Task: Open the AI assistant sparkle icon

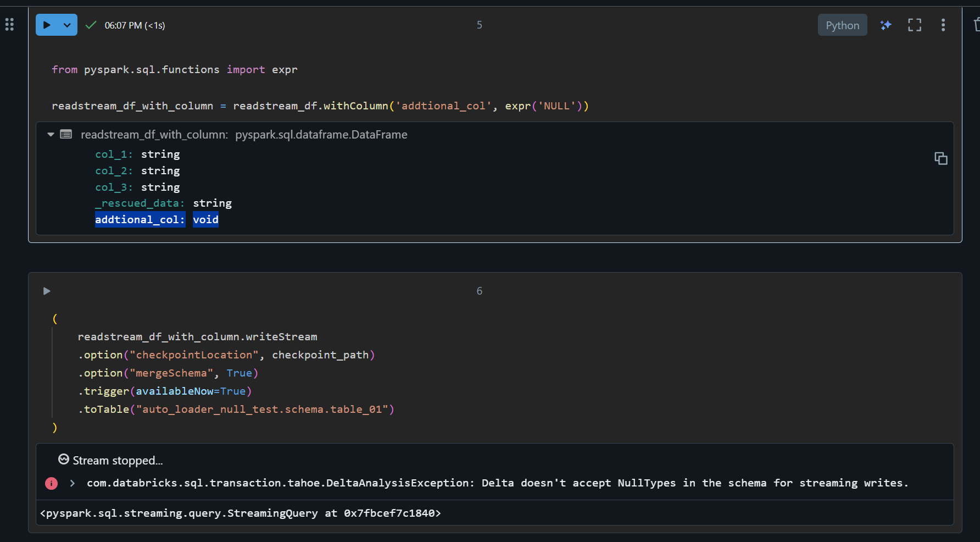Action: [x=886, y=25]
